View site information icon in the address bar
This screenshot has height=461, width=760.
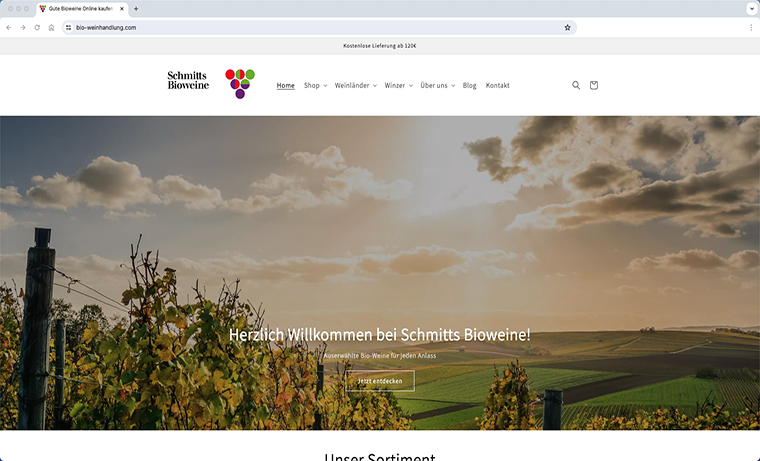point(69,28)
